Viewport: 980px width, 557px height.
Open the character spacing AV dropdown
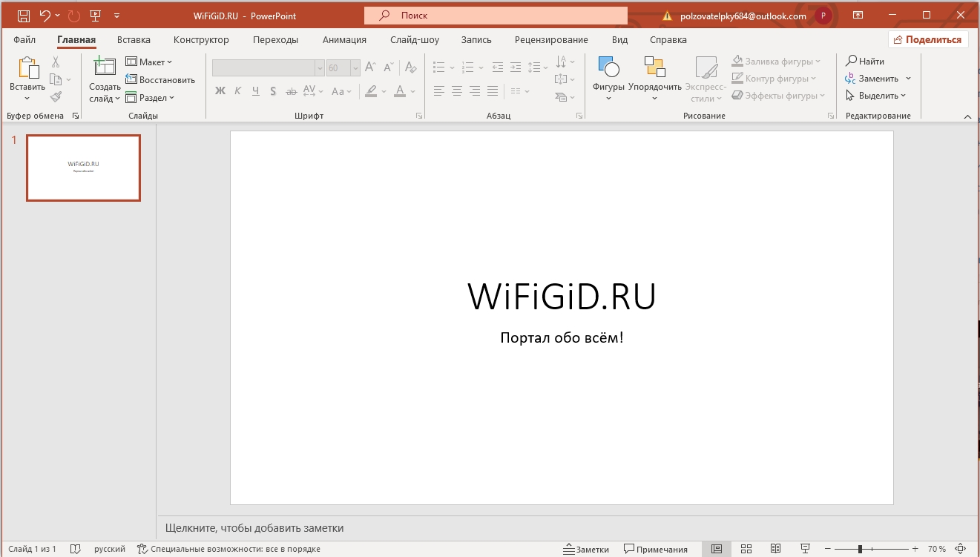[312, 91]
